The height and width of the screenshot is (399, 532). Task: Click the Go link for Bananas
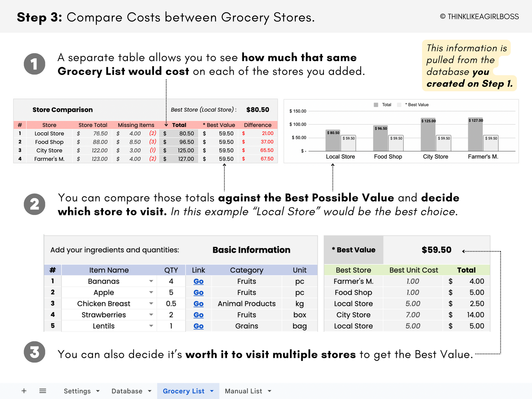(x=198, y=281)
